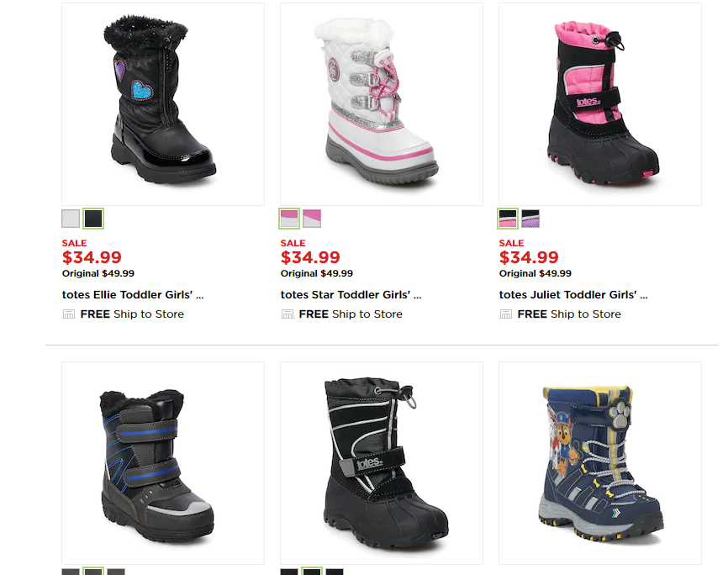Select black-purple swatch for totes Juliet boots
This screenshot has width=728, height=575.
click(x=530, y=219)
